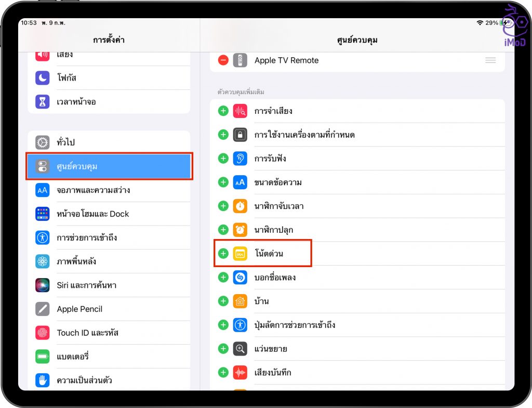Tap the Home บ้าน control icon

point(240,301)
